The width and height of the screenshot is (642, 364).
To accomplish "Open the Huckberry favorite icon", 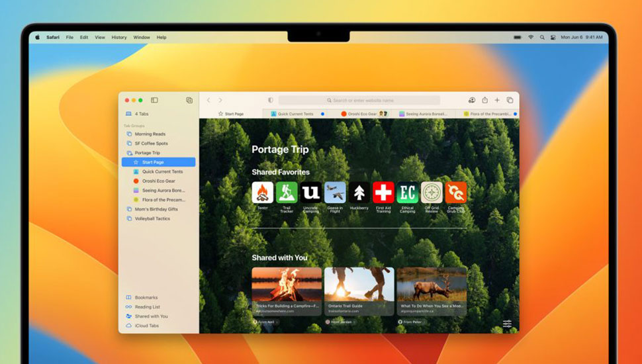I will pyautogui.click(x=359, y=193).
